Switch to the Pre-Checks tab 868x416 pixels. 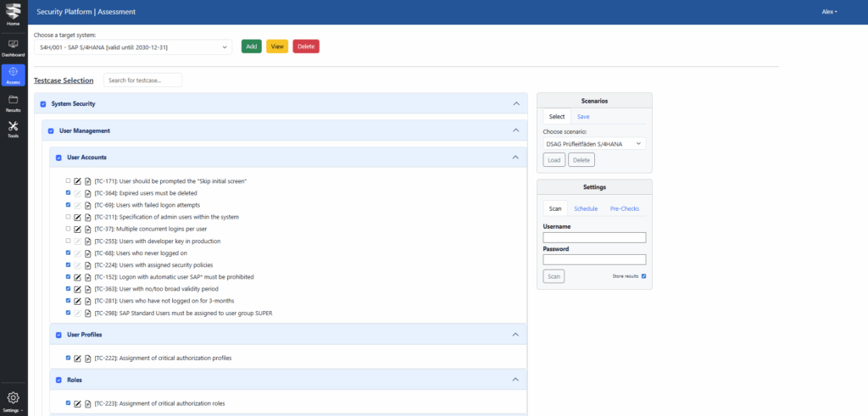click(x=624, y=208)
